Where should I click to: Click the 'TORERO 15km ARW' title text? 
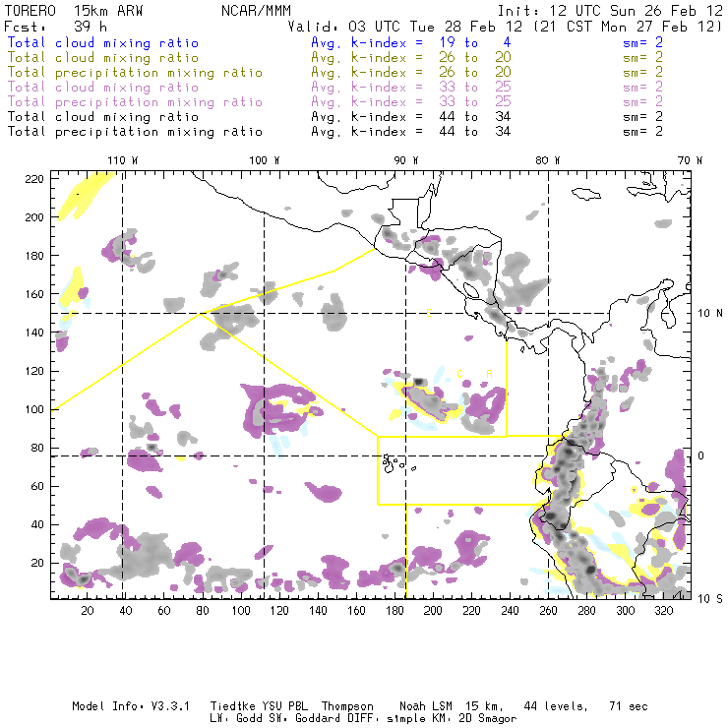pos(74,11)
